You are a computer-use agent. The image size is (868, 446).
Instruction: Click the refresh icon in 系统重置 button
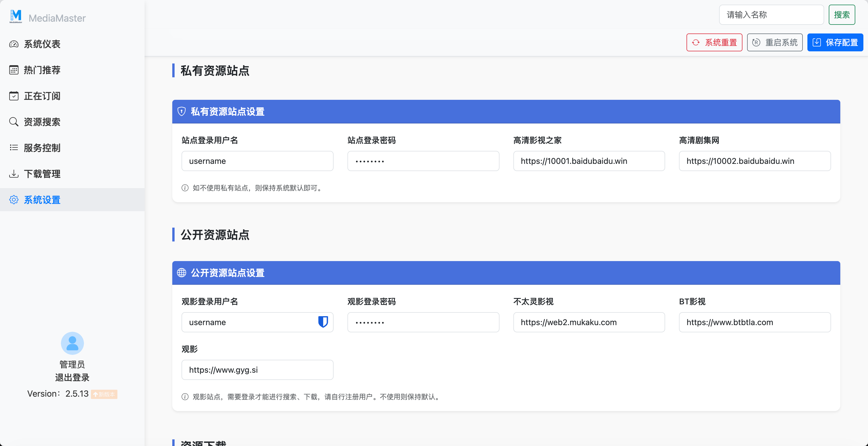(x=696, y=42)
